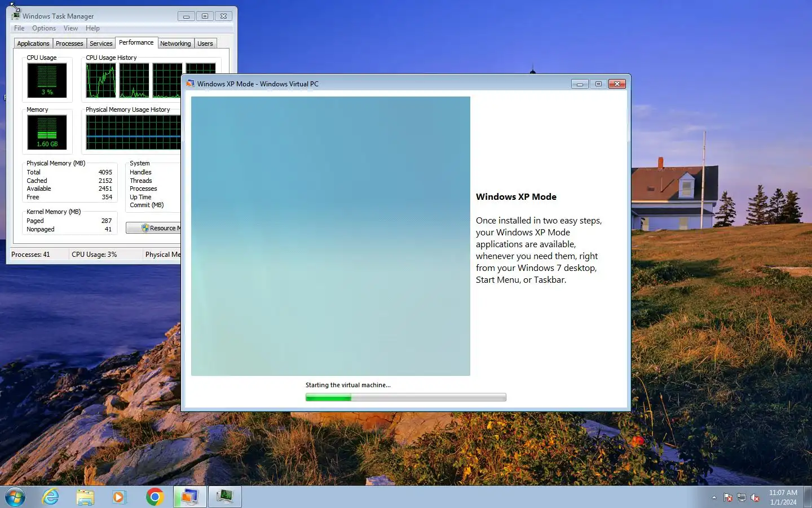812x508 pixels.
Task: Click the virtual machine startup progress bar
Action: click(405, 397)
